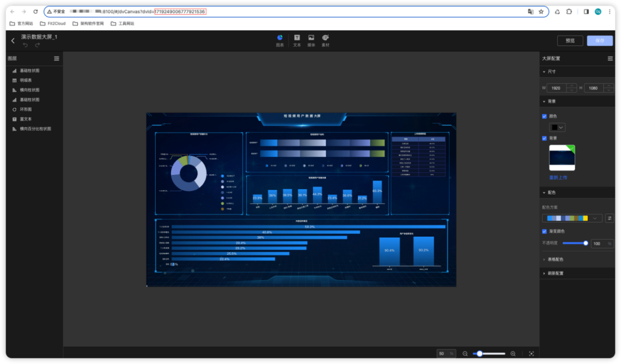This screenshot has width=621, height=364.
Task: Open the Fit2Cloud bookmark folder
Action: click(x=53, y=23)
